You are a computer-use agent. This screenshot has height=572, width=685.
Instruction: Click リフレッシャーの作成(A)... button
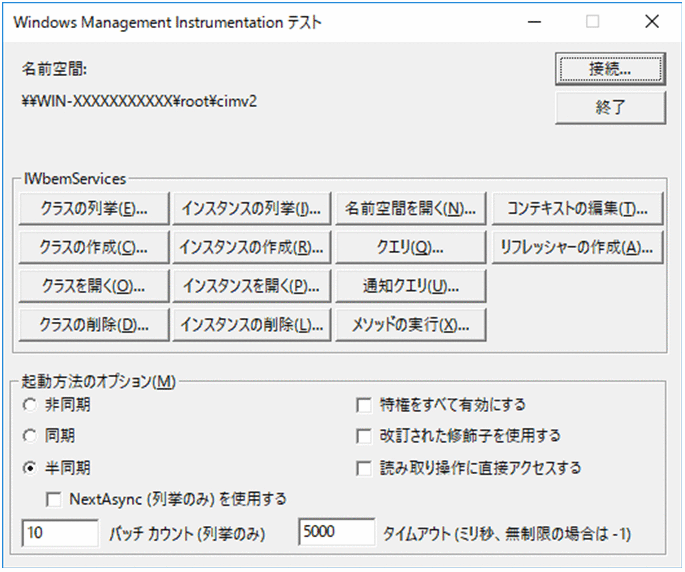(x=578, y=247)
